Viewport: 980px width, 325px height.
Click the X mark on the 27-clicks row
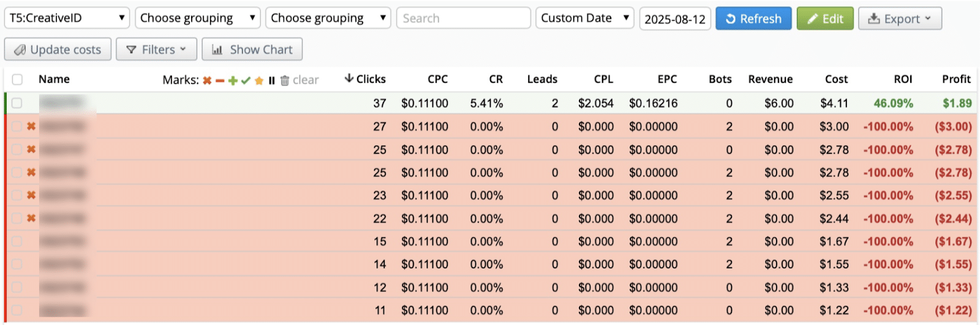pos(31,126)
